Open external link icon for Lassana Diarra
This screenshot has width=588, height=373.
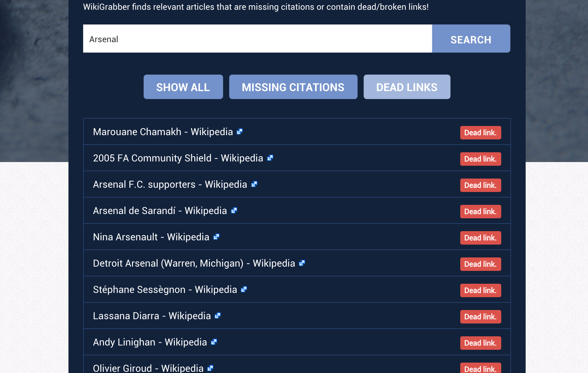[218, 316]
